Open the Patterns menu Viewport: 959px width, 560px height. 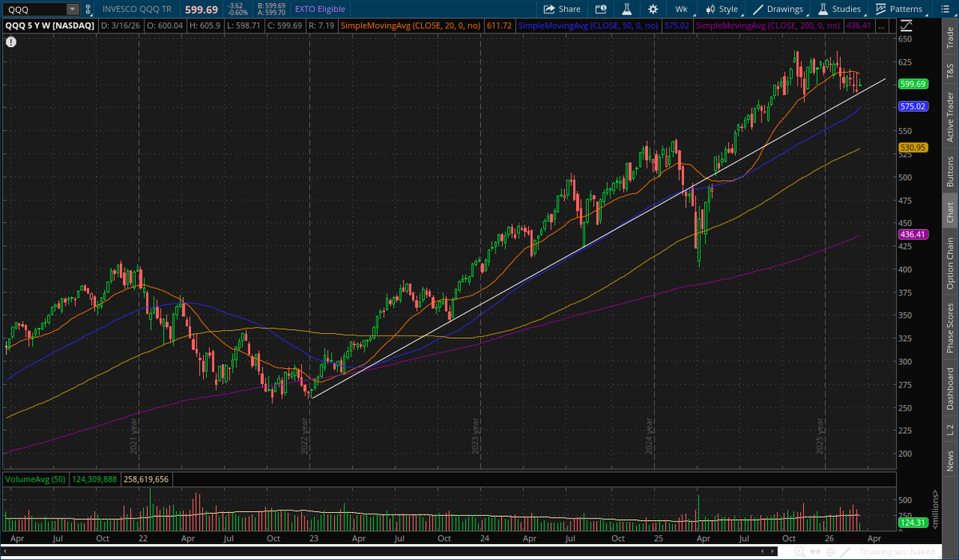click(x=899, y=9)
